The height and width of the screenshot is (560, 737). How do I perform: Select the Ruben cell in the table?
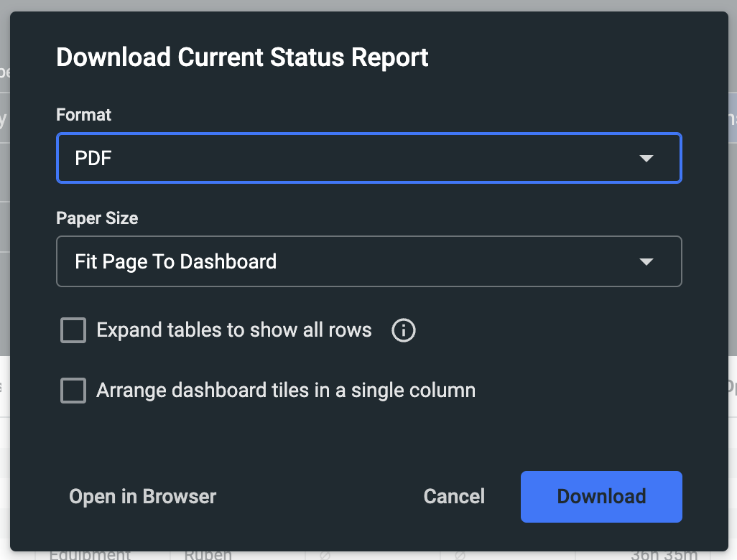209,555
